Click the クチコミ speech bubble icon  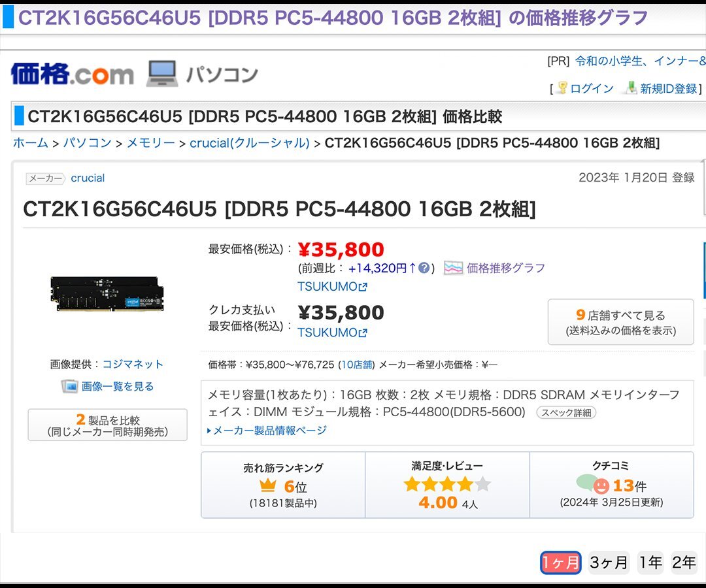click(592, 485)
